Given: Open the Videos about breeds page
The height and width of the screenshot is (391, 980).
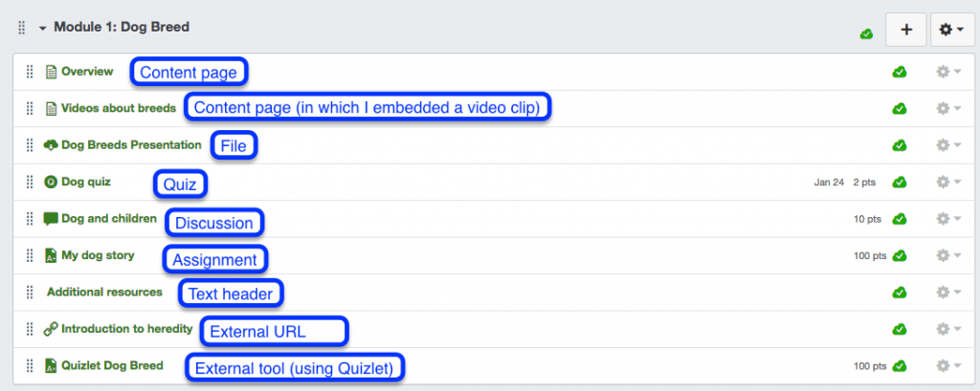Looking at the screenshot, I should coord(118,108).
